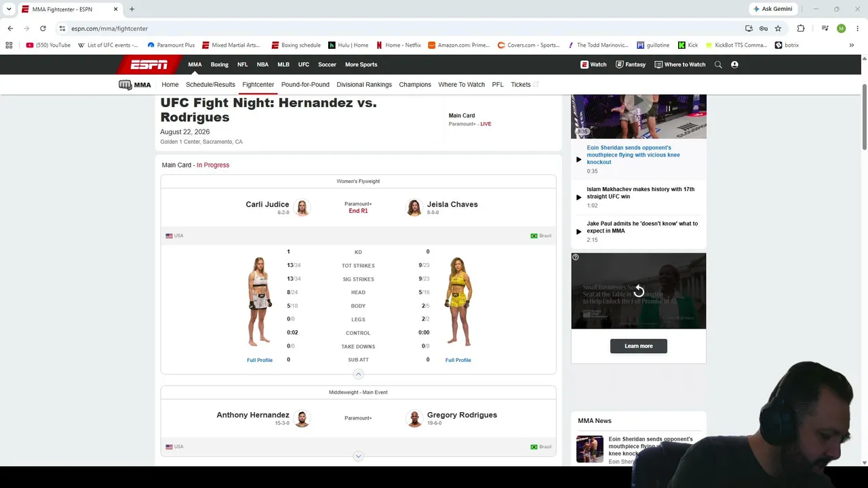Open Gregory Rodrigues' headshot
Image resolution: width=868 pixels, height=488 pixels.
[414, 418]
